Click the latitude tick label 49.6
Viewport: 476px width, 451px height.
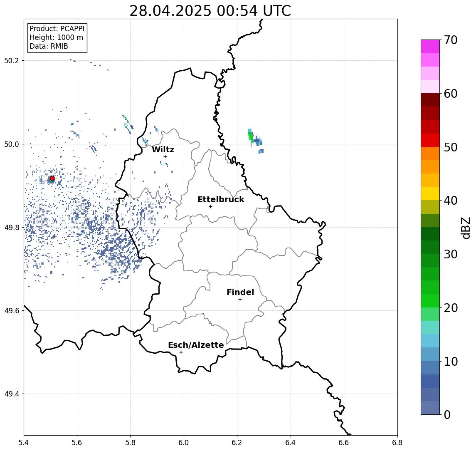[x=12, y=311]
